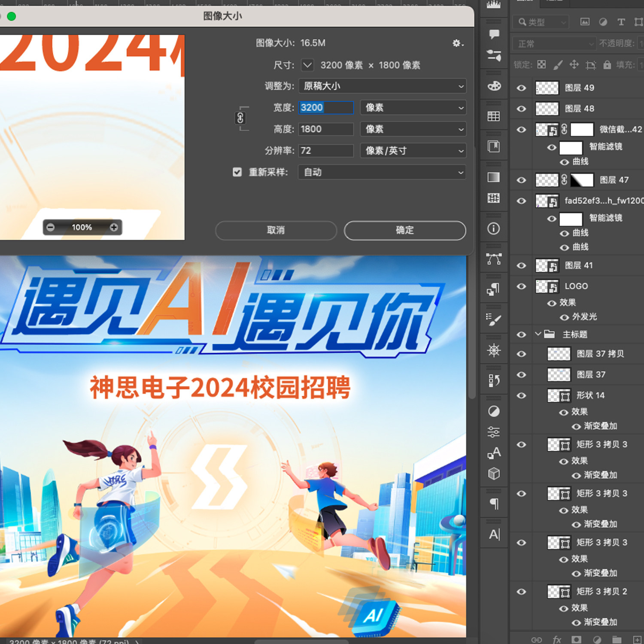Toggle visibility of 形状 14 layer
644x644 pixels.
(521, 395)
